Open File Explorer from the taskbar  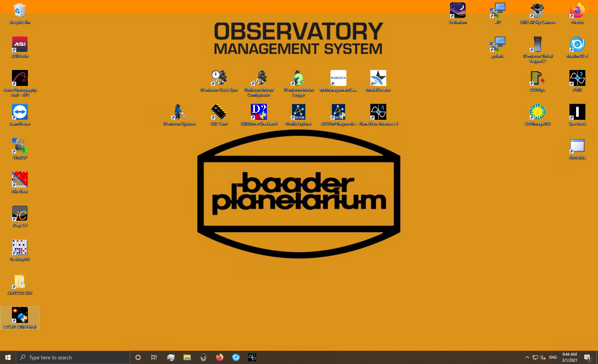point(187,357)
